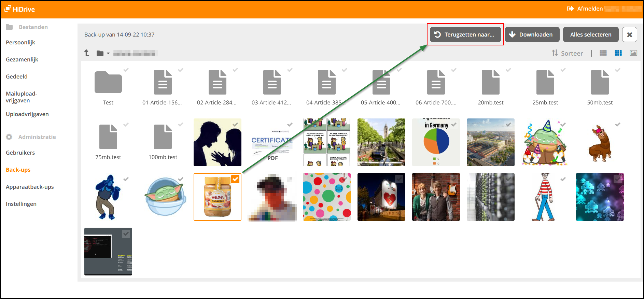Close the backup view with X
The width and height of the screenshot is (644, 299).
[x=630, y=34]
